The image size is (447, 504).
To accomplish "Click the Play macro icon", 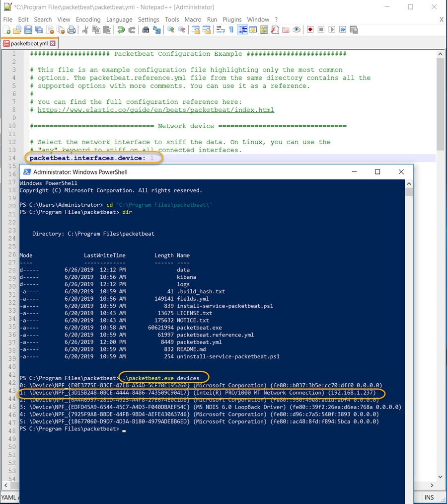I will pos(332,30).
